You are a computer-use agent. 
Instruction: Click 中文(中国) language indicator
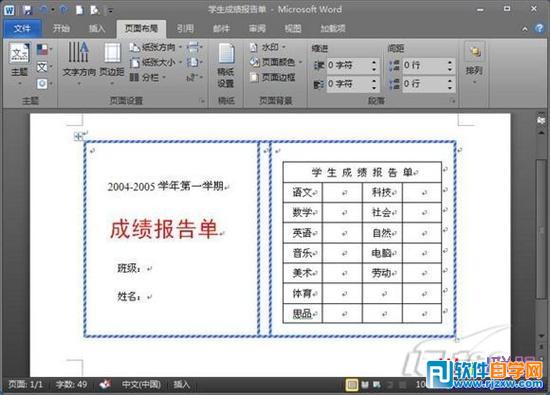click(x=141, y=384)
